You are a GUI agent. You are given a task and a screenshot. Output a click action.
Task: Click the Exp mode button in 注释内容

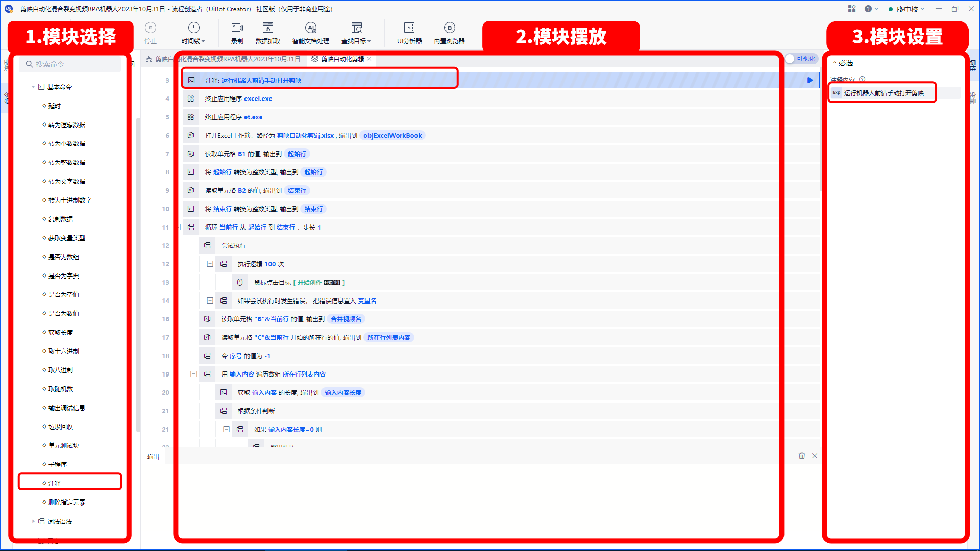coord(836,93)
